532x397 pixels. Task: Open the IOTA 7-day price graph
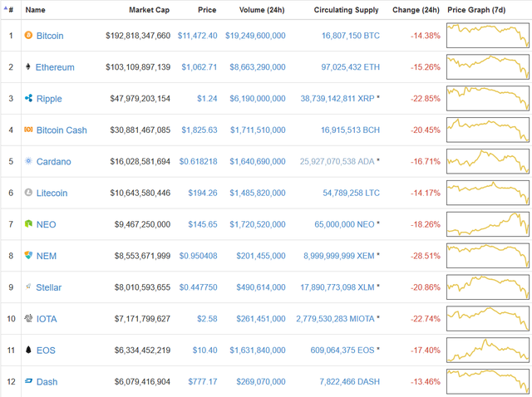click(488, 318)
